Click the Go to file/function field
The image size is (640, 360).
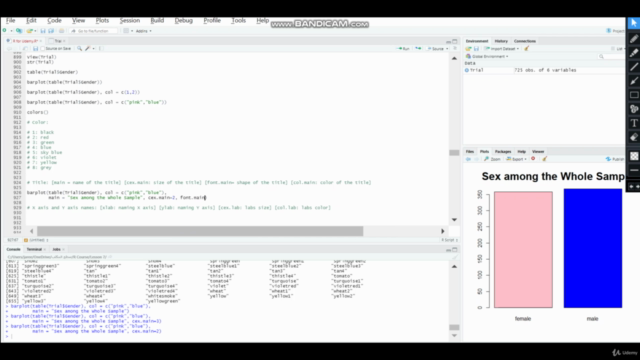[93, 31]
